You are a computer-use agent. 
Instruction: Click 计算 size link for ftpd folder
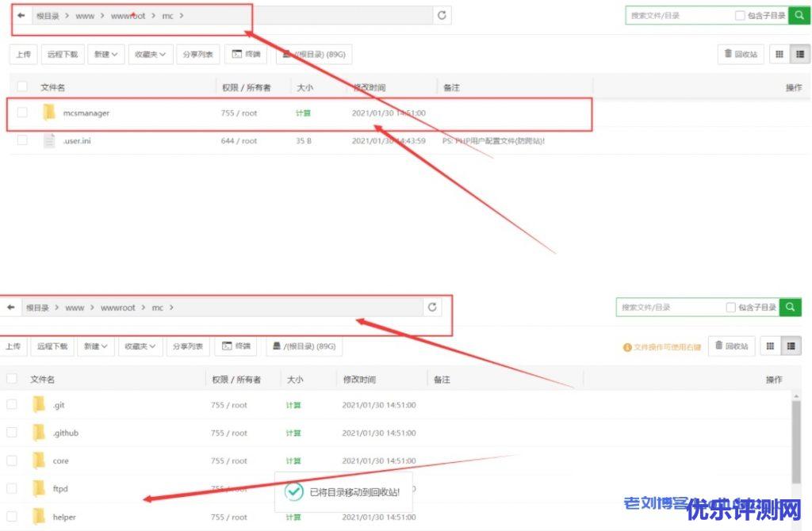(293, 488)
